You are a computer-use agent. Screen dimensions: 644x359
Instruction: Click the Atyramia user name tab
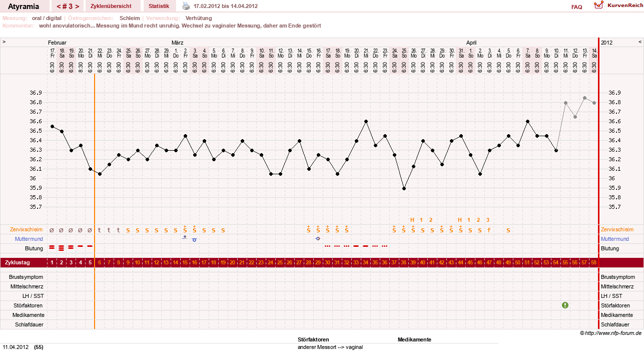(25, 6)
